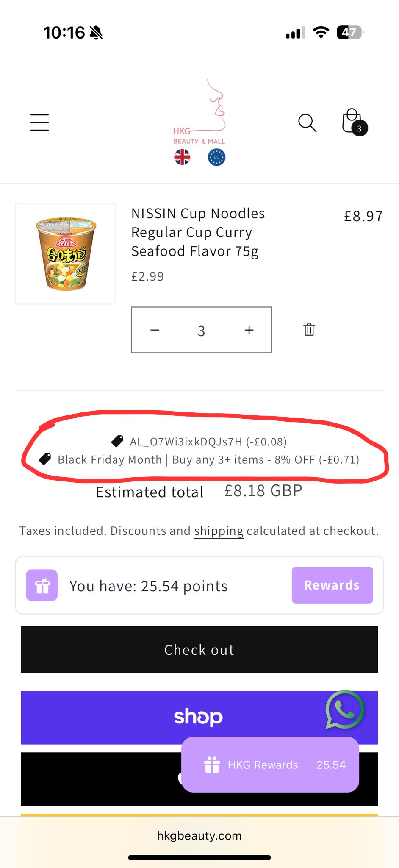This screenshot has height=868, width=399.
Task: Select the UK flag store icon
Action: [182, 157]
